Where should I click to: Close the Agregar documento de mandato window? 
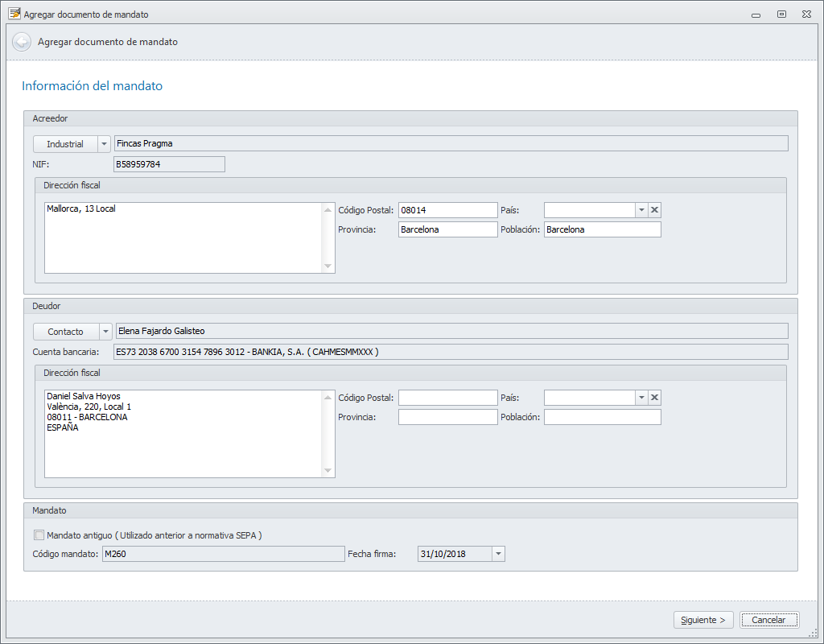click(x=806, y=14)
